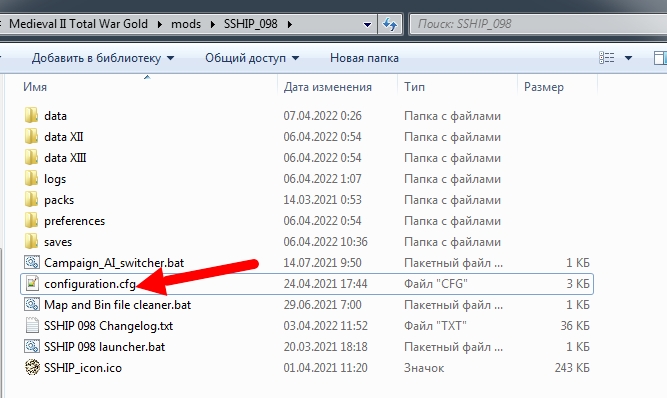Select the folder name preferences
The height and width of the screenshot is (398, 667).
click(74, 221)
